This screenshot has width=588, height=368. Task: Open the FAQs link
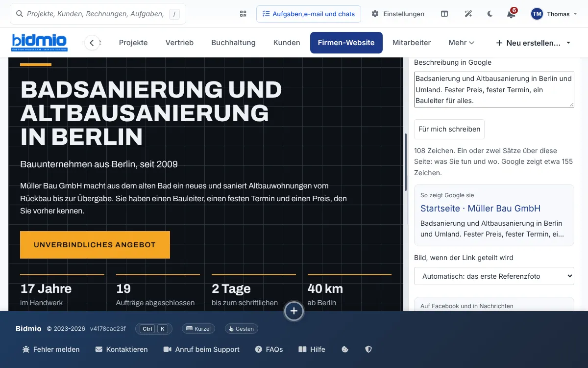(x=269, y=349)
